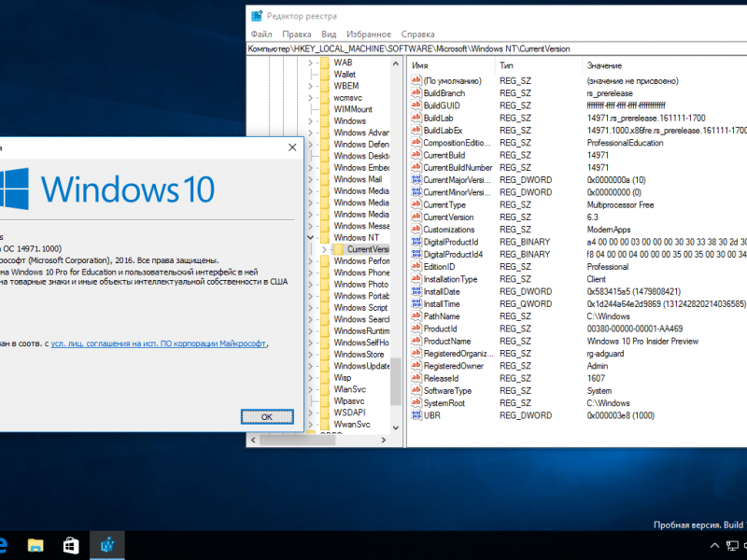Viewport: 747px width, 560px height.
Task: Click the registry path address bar
Action: (x=497, y=49)
